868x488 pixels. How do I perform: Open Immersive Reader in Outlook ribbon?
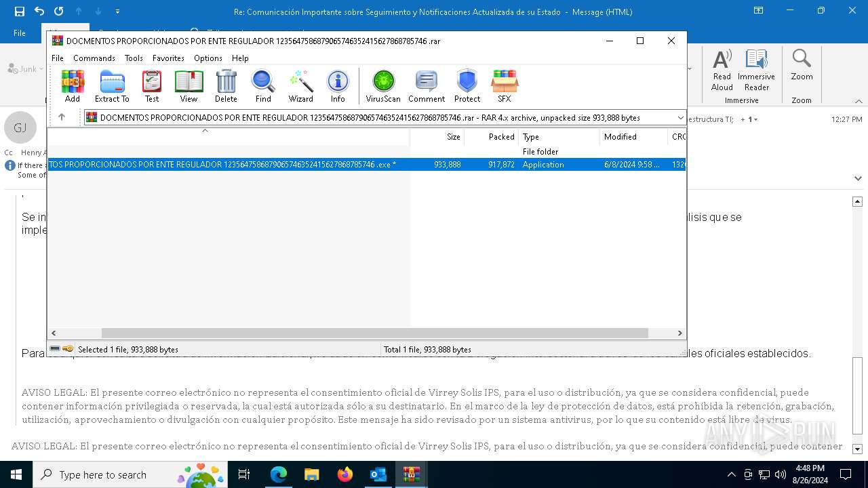click(x=757, y=70)
